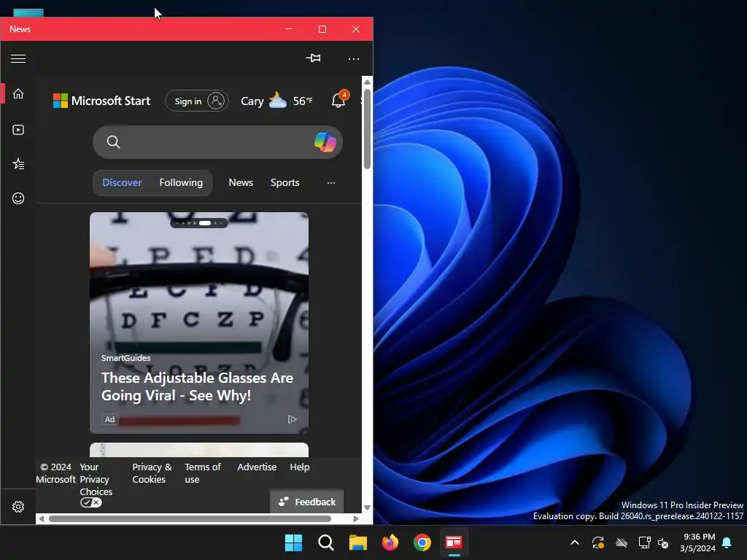Open the hamburger navigation menu
The width and height of the screenshot is (747, 560).
tap(18, 58)
